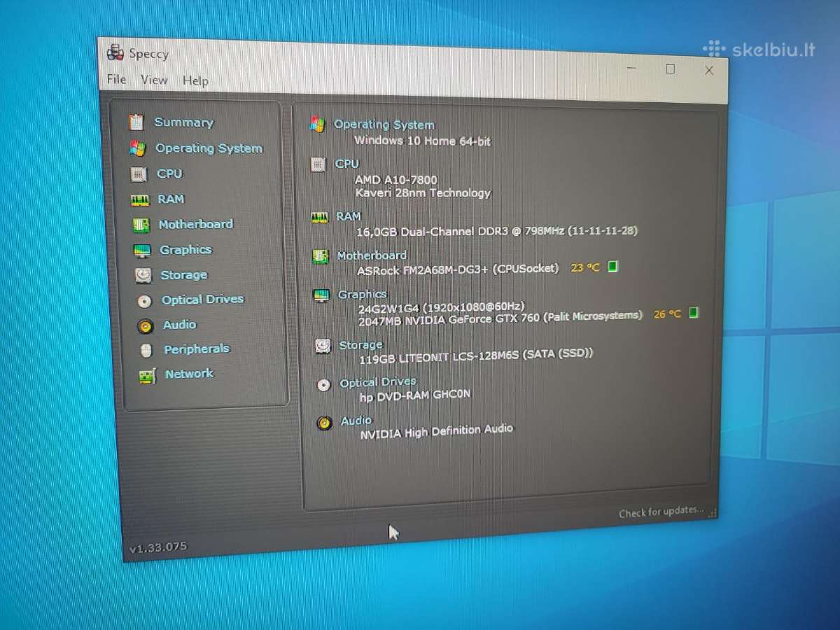Viewport: 840px width, 630px height.
Task: Click the RAM heading icon in summary
Action: (320, 218)
